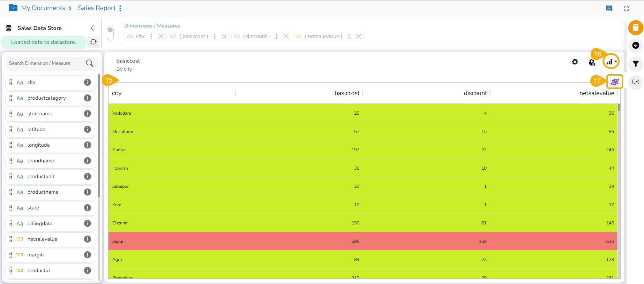Viewport: 644px width, 284px height.
Task: Sort by the discount column header
Action: [475, 93]
